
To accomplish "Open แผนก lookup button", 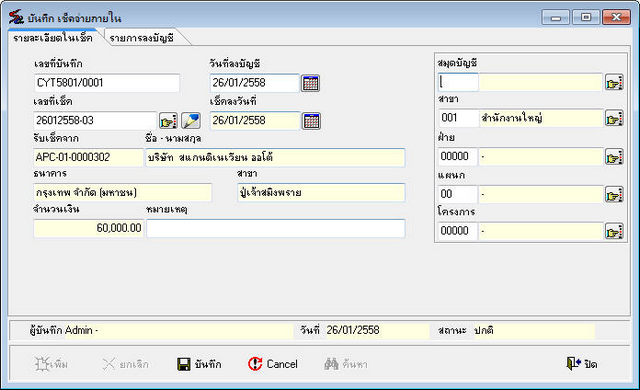I will [x=614, y=195].
